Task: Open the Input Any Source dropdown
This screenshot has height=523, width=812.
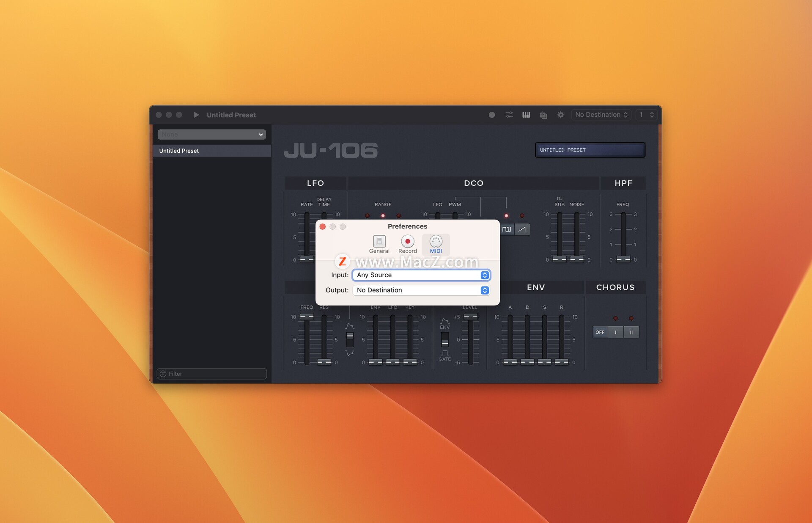Action: [421, 275]
